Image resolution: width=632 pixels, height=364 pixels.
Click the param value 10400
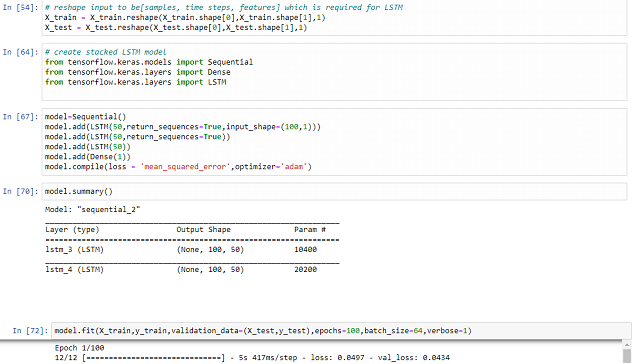(x=306, y=250)
